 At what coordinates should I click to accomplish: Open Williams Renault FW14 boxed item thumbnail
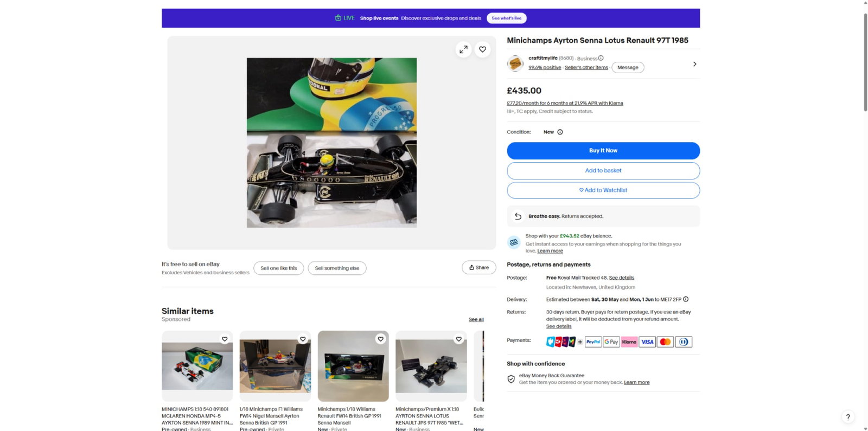click(x=353, y=366)
